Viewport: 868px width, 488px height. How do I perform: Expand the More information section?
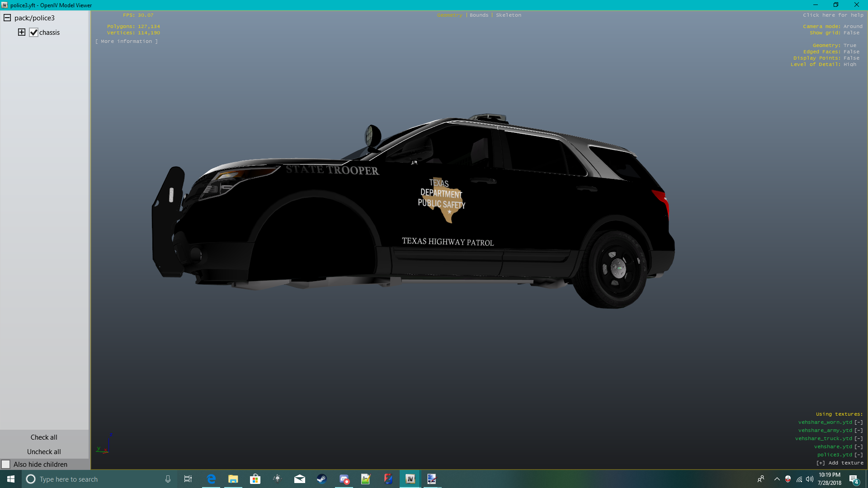coord(126,41)
